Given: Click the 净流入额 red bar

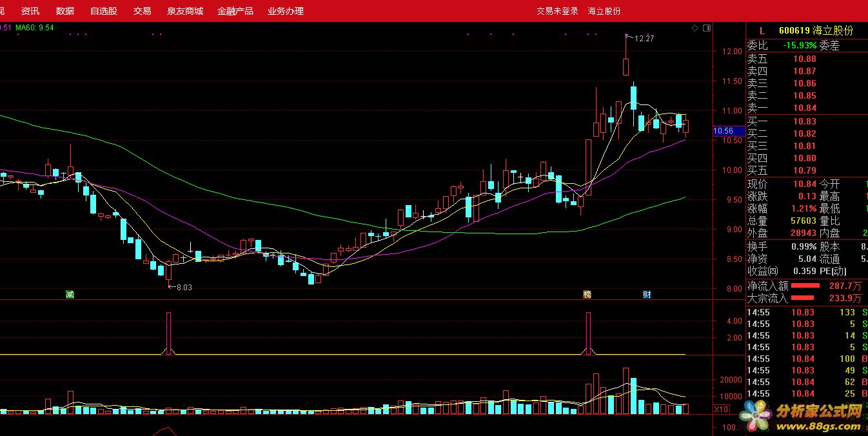Looking at the screenshot, I should tap(805, 285).
